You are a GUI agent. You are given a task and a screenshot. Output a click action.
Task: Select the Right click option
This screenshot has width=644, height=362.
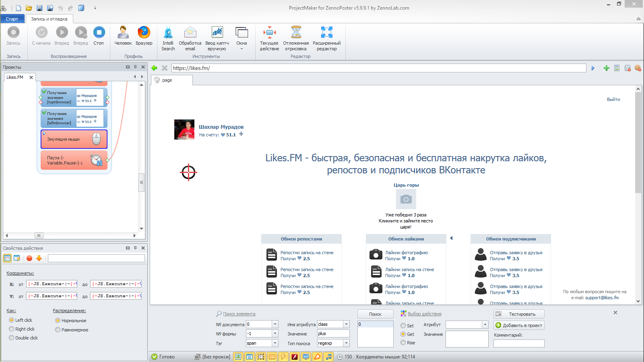pos(22,329)
